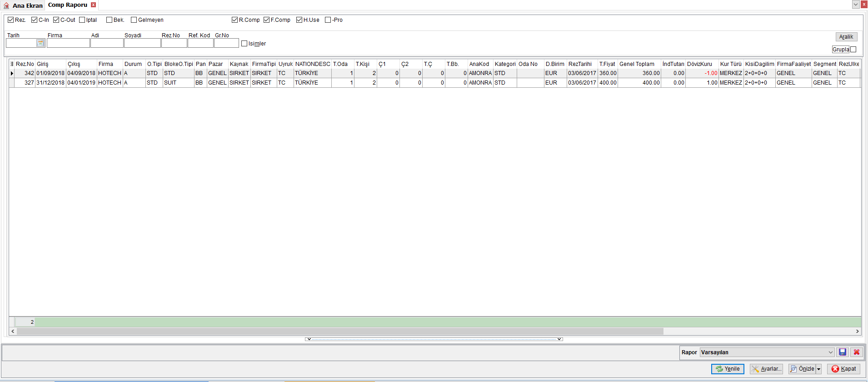The width and height of the screenshot is (868, 382).
Task: Click the Yenile refresh button
Action: pos(728,369)
